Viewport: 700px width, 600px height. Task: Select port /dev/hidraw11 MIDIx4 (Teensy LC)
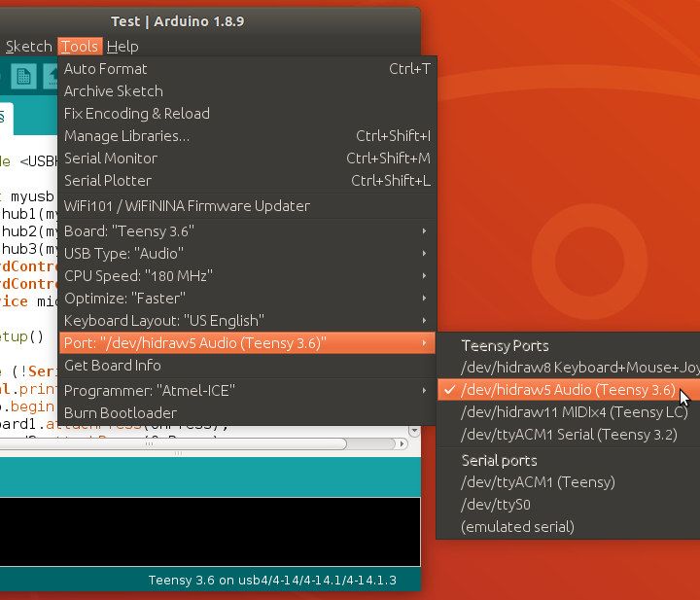(569, 412)
